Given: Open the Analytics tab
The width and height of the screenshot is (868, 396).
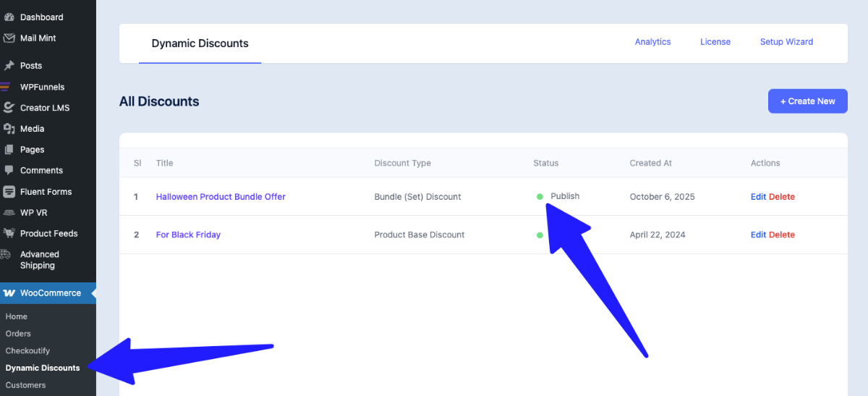Looking at the screenshot, I should [x=652, y=42].
